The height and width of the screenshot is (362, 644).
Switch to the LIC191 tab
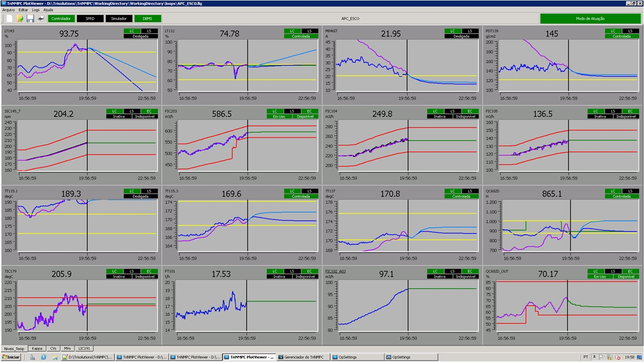click(85, 349)
